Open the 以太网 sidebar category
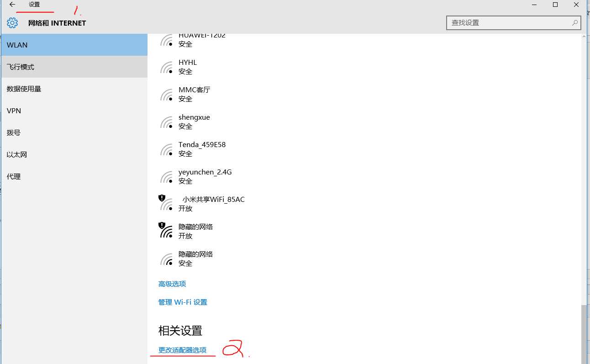Screen dimensions: 590x364 74,154
